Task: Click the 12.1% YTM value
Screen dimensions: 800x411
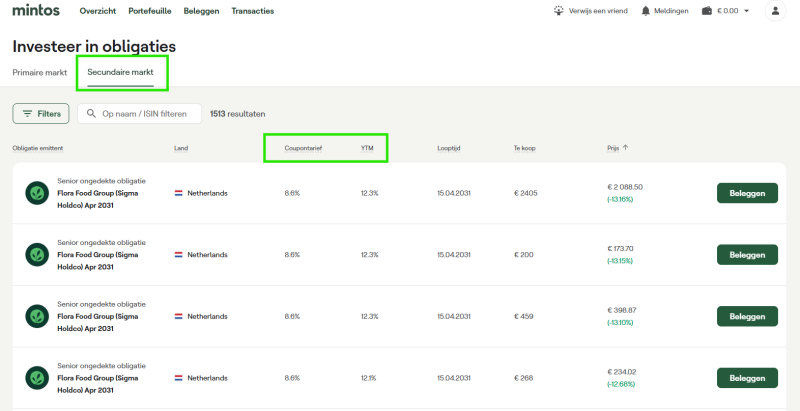Action: tap(369, 378)
